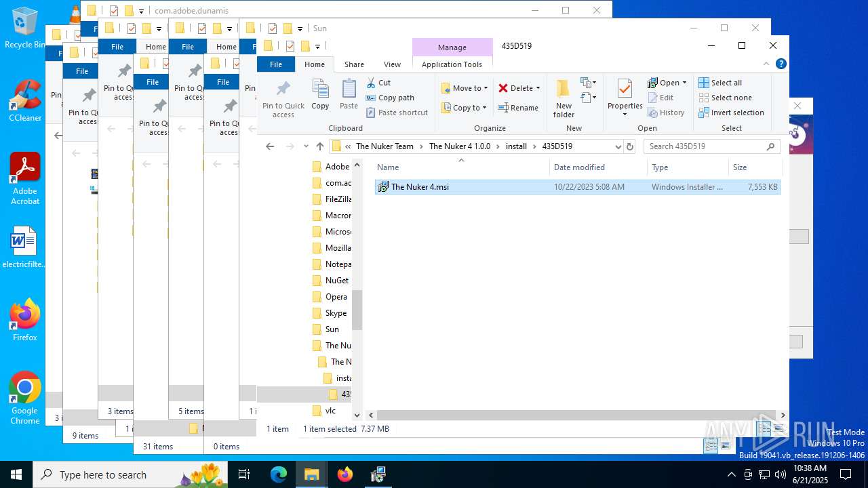Open the Delete dropdown
Viewport: 868px width, 488px height.
pyautogui.click(x=519, y=88)
